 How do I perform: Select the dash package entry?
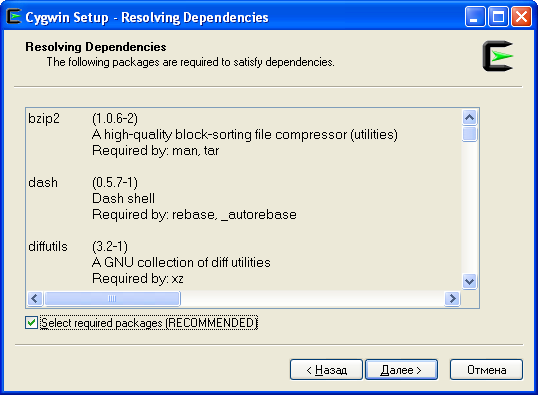43,183
